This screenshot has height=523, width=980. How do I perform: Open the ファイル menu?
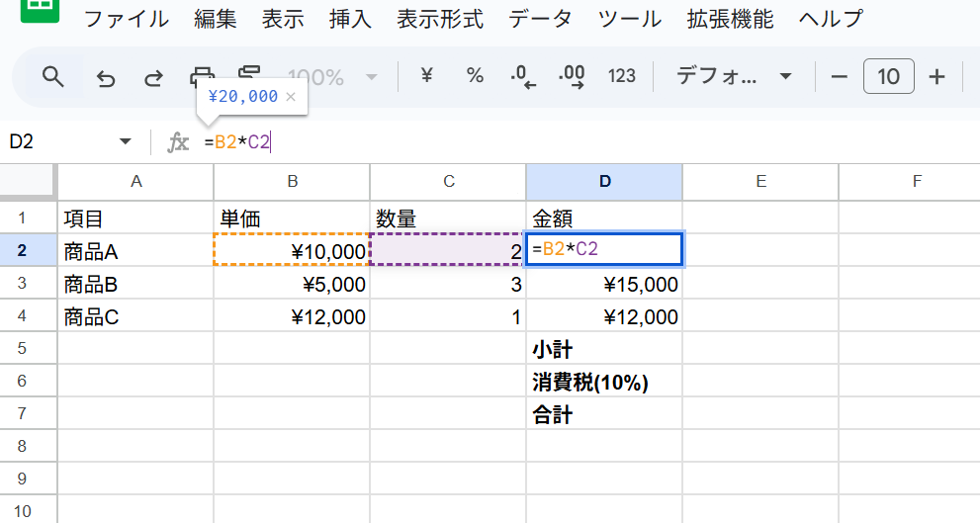click(x=126, y=19)
